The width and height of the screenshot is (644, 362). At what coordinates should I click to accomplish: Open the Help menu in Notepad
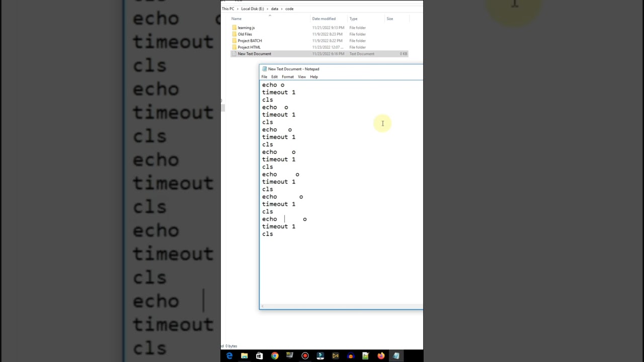[x=314, y=77]
